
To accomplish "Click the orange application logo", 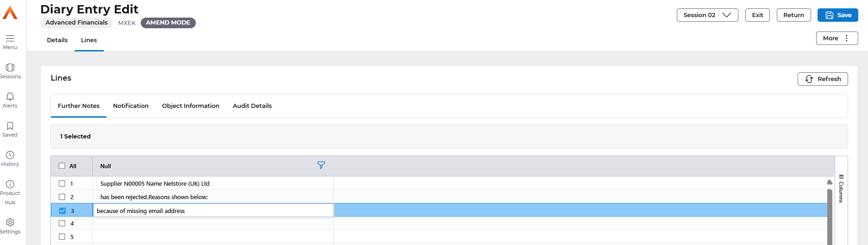I will coord(10,13).
